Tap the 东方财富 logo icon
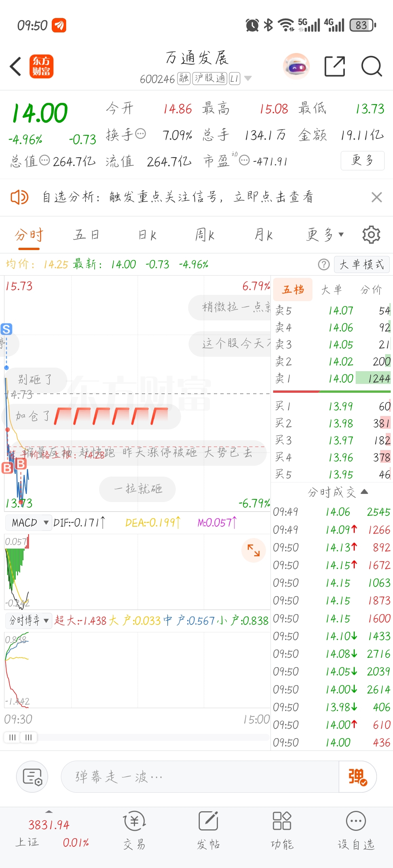Image resolution: width=393 pixels, height=868 pixels. (42, 66)
